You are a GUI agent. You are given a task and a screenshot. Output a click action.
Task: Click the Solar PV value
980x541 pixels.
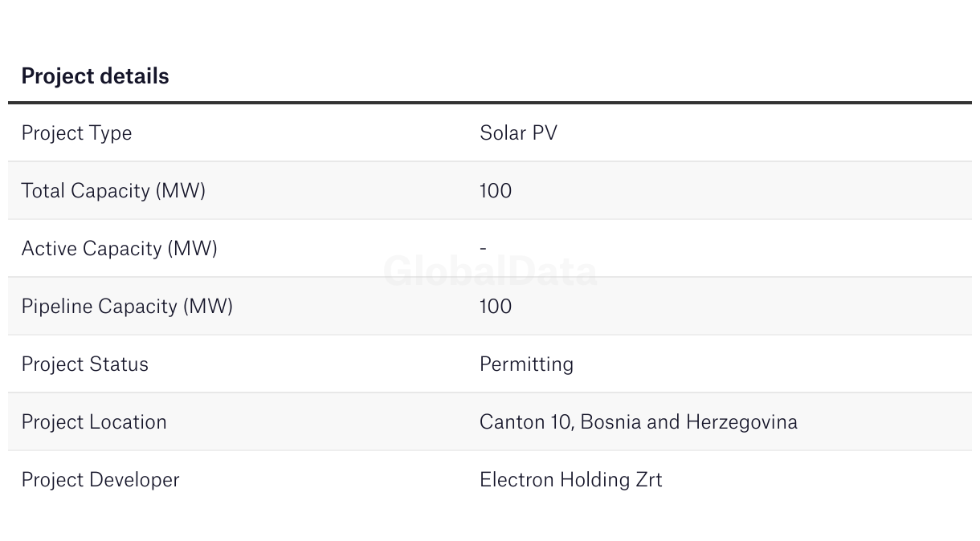518,133
